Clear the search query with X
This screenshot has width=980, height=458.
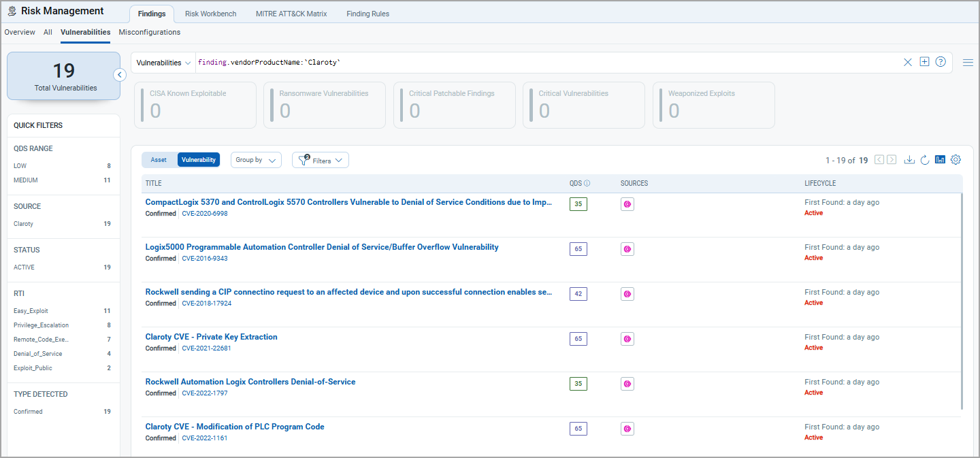click(907, 63)
